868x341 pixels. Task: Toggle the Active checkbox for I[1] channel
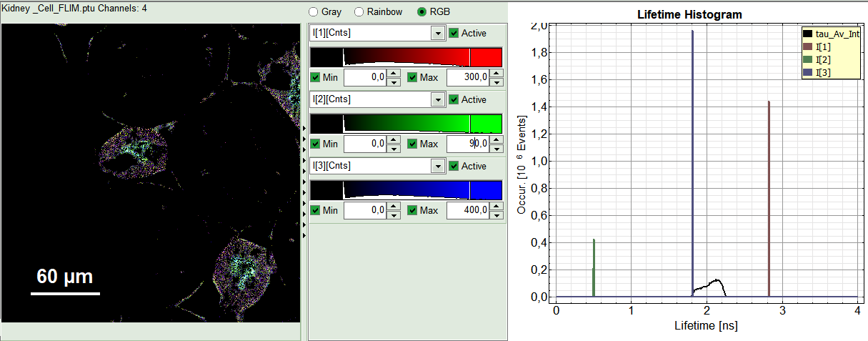click(x=454, y=33)
